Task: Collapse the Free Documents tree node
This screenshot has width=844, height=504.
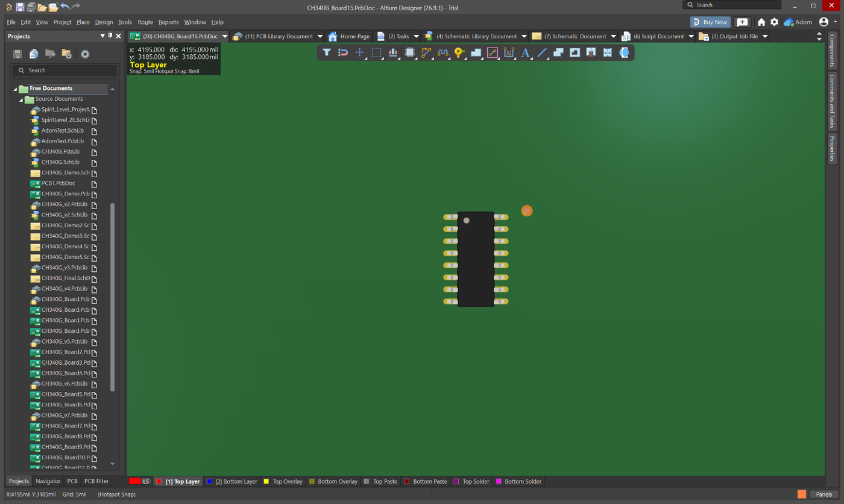Action: coord(16,89)
